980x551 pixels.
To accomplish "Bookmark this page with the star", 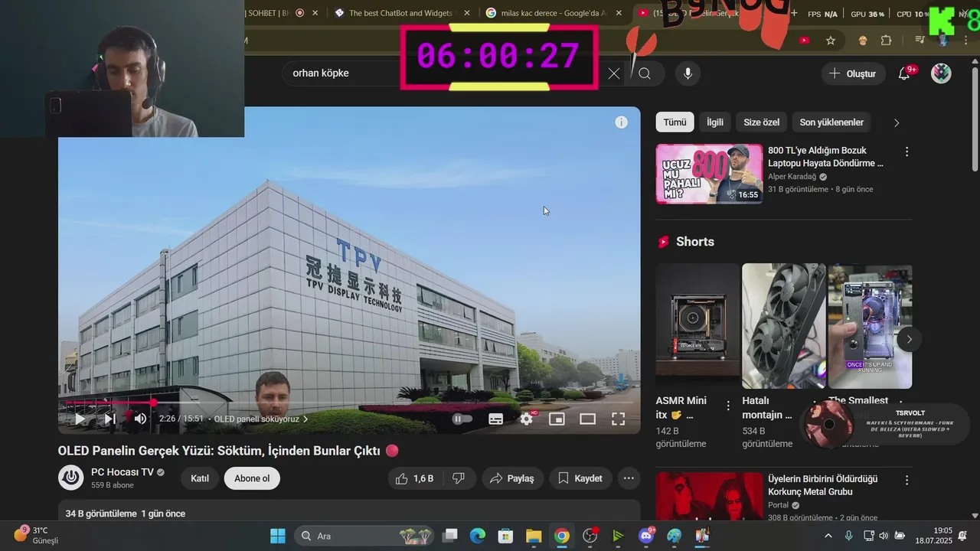I will click(831, 40).
